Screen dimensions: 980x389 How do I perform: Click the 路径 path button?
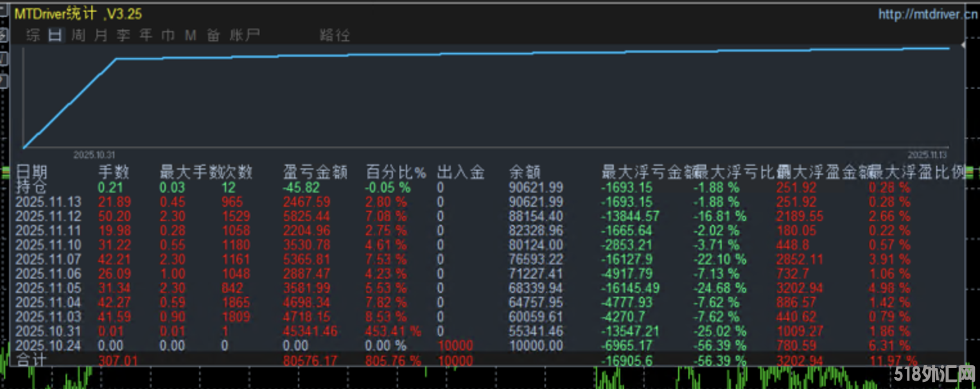[x=335, y=35]
